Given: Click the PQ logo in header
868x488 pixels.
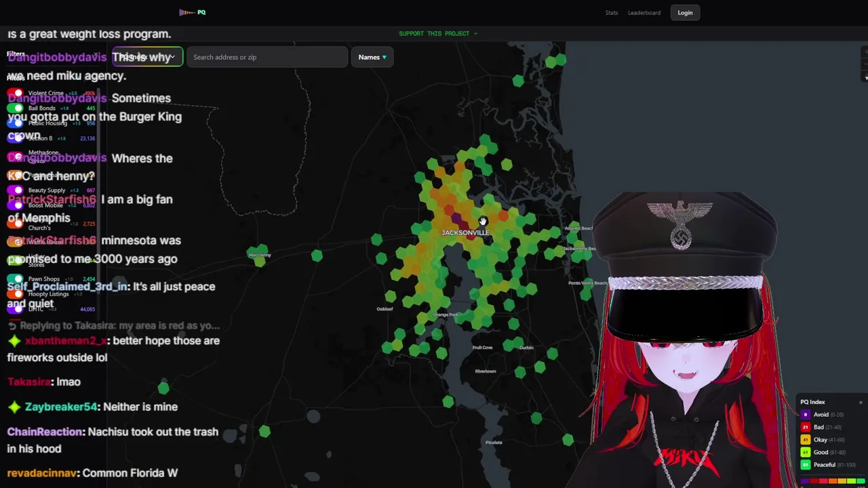Looking at the screenshot, I should 193,12.
